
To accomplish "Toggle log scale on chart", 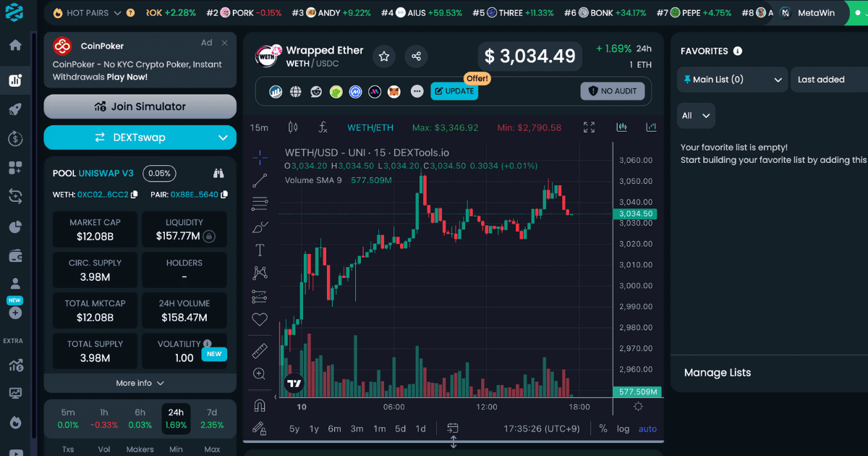I will coord(623,428).
